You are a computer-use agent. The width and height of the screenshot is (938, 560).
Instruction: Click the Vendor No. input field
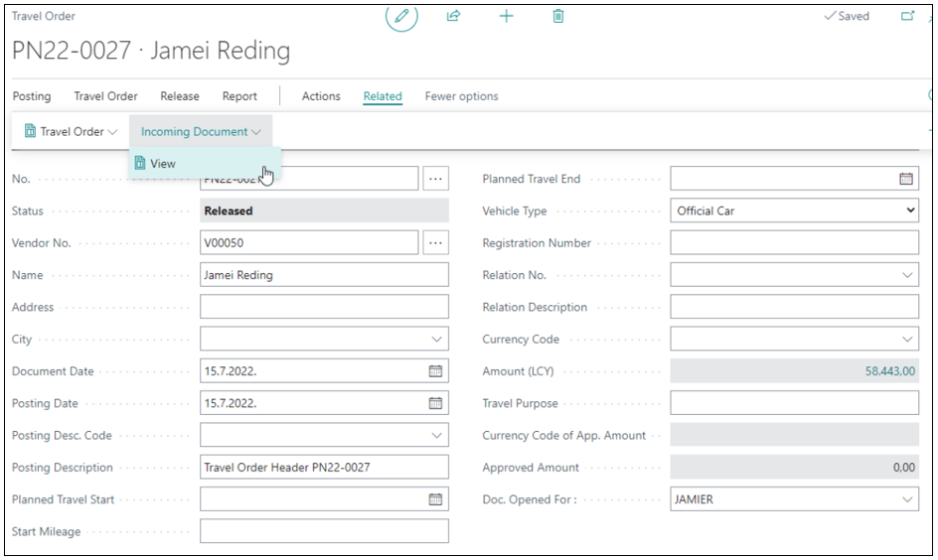point(309,242)
